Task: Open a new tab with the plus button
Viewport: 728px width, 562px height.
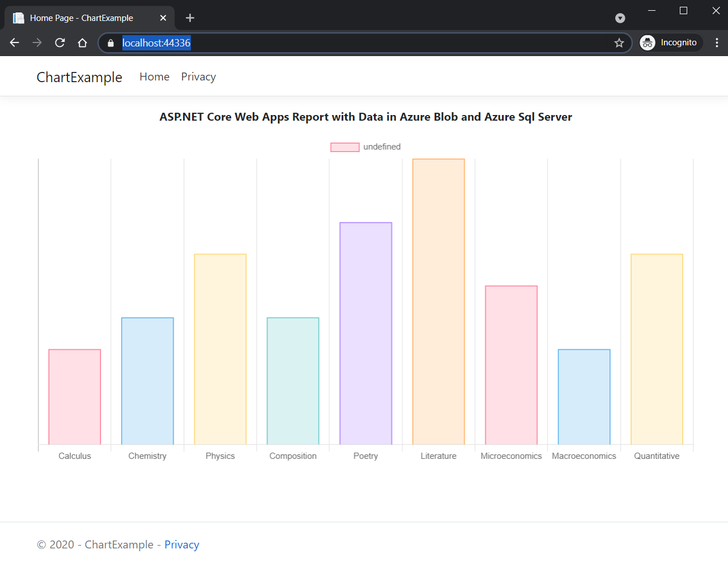Action: 190,18
